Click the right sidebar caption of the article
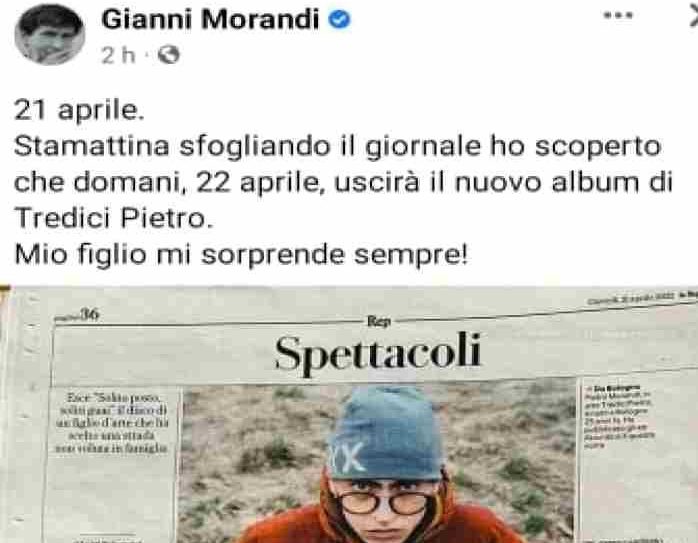Screen dimensions: 698x543 (x=618, y=415)
